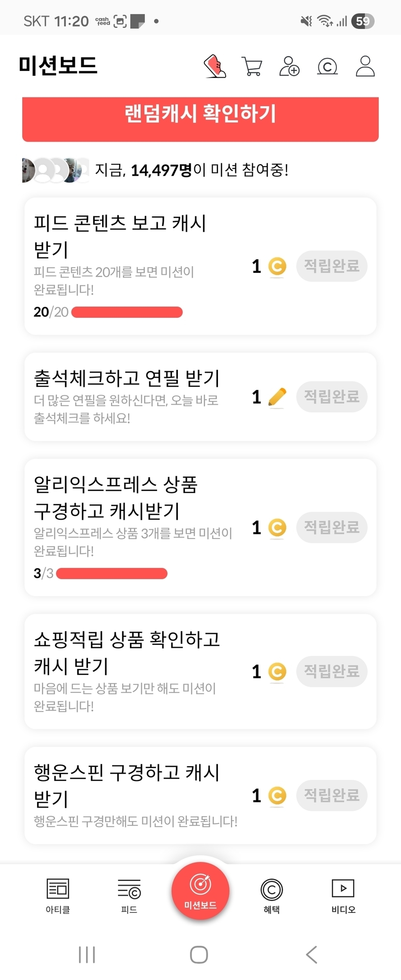401x980 pixels.
Task: Open the user profile icon
Action: [x=365, y=66]
